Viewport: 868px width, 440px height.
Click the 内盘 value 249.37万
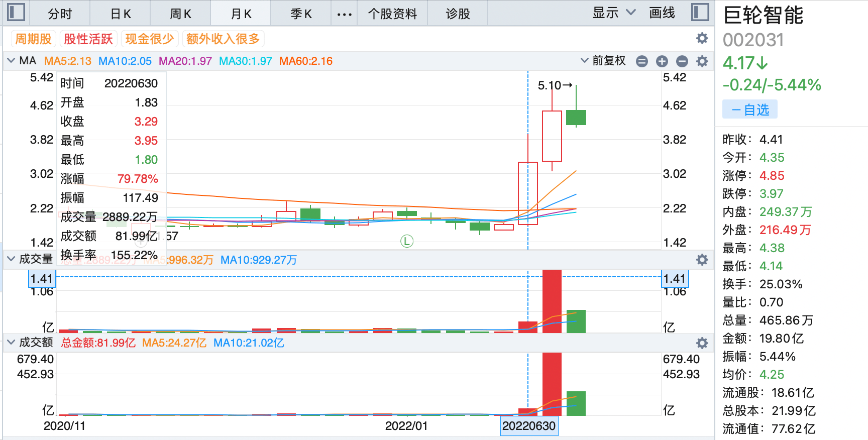(786, 211)
